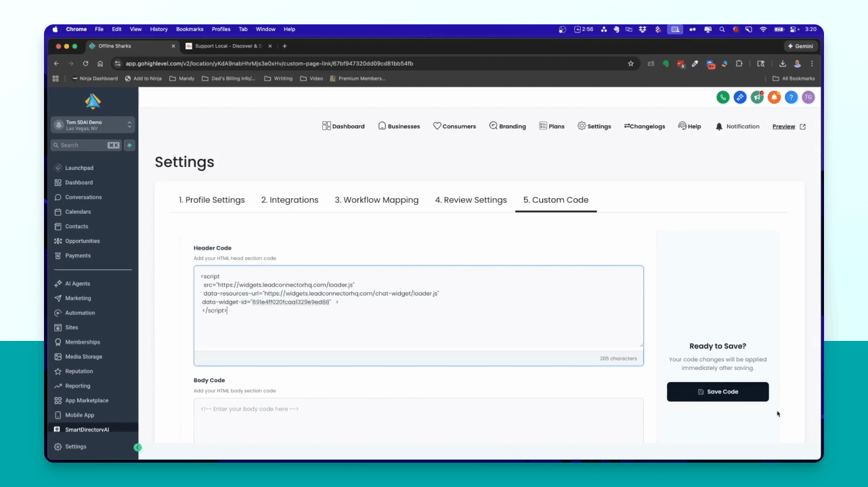The image size is (868, 487).
Task: Switch to the 3. Workflow Mapping tab
Action: [x=376, y=200]
